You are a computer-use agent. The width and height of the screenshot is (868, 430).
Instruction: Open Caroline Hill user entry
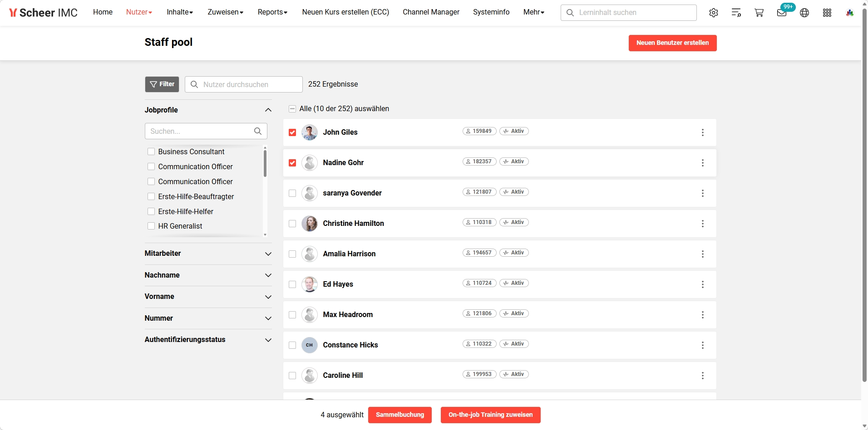tap(343, 376)
